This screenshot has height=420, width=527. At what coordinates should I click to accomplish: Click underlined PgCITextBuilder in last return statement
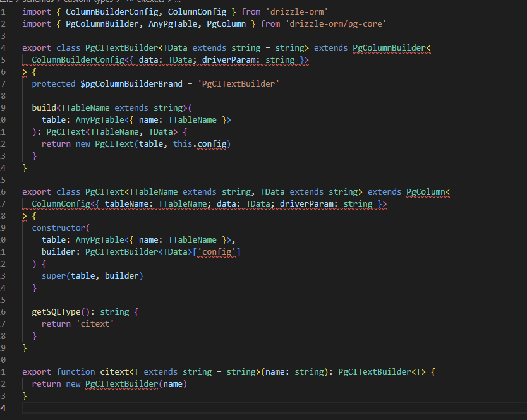click(x=122, y=384)
